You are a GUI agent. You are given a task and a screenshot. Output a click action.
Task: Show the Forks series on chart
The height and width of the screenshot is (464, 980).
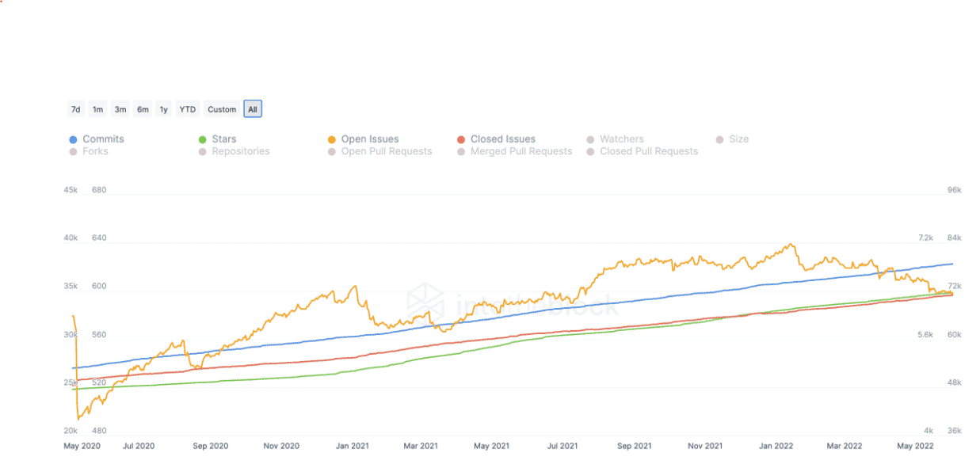click(74, 151)
